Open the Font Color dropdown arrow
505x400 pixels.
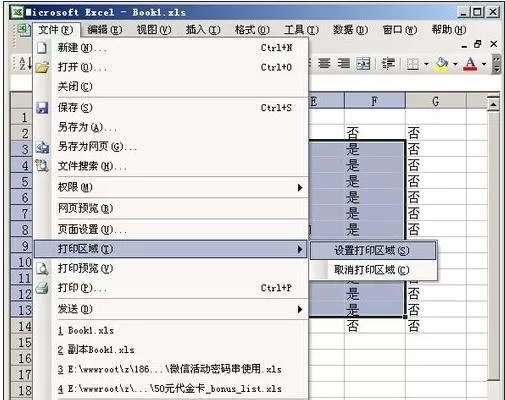click(x=484, y=63)
